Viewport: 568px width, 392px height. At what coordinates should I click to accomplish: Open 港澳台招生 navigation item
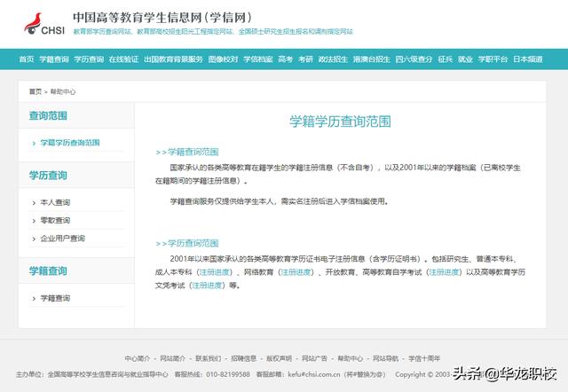click(x=372, y=59)
